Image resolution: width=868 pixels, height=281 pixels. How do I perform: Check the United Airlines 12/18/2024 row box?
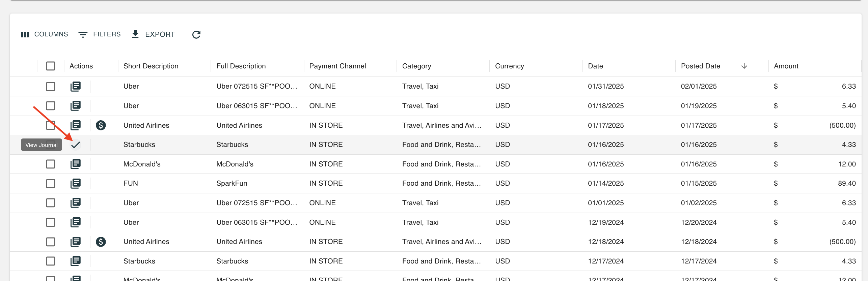point(51,242)
